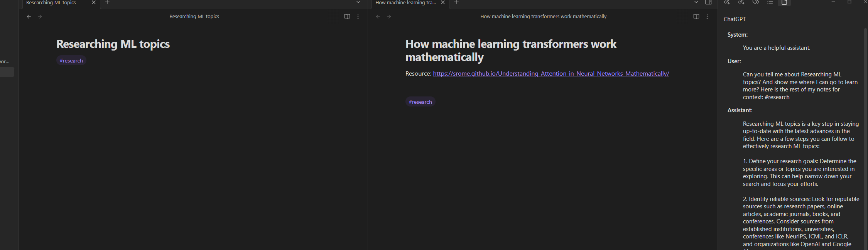Click breadcrumb title How machine learning transformers work mathematically
This screenshot has height=250, width=868.
[543, 17]
